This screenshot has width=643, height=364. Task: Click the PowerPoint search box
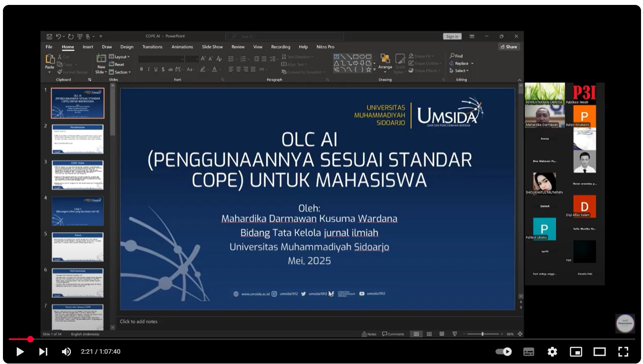click(x=285, y=36)
